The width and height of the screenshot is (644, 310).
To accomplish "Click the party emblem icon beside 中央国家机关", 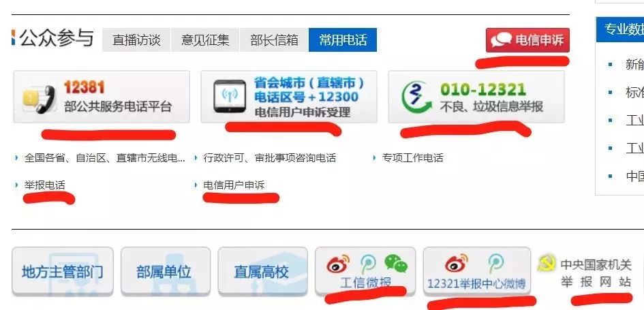I will point(547,264).
